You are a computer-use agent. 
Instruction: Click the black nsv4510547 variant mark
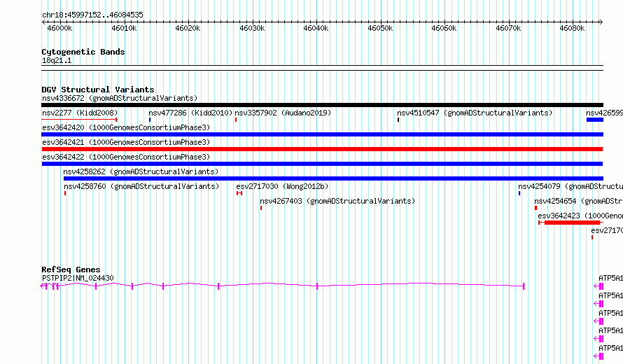pyautogui.click(x=398, y=120)
